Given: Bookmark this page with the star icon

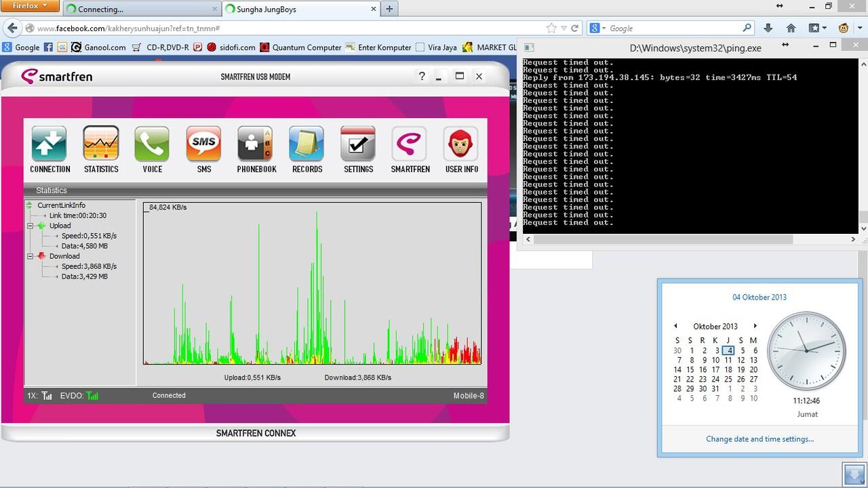Looking at the screenshot, I should (551, 28).
